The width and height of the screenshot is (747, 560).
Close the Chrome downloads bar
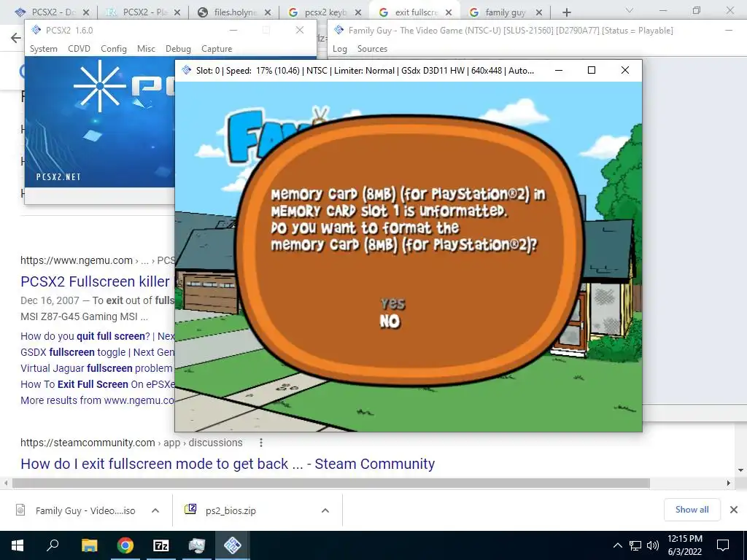pos(734,510)
